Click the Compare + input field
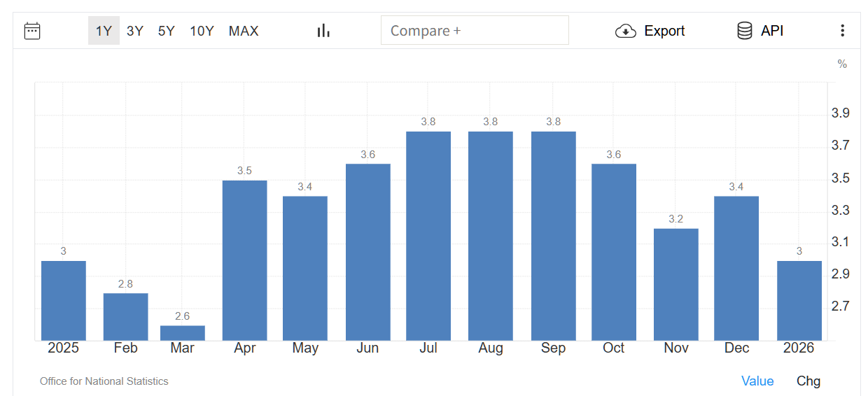 coord(475,31)
